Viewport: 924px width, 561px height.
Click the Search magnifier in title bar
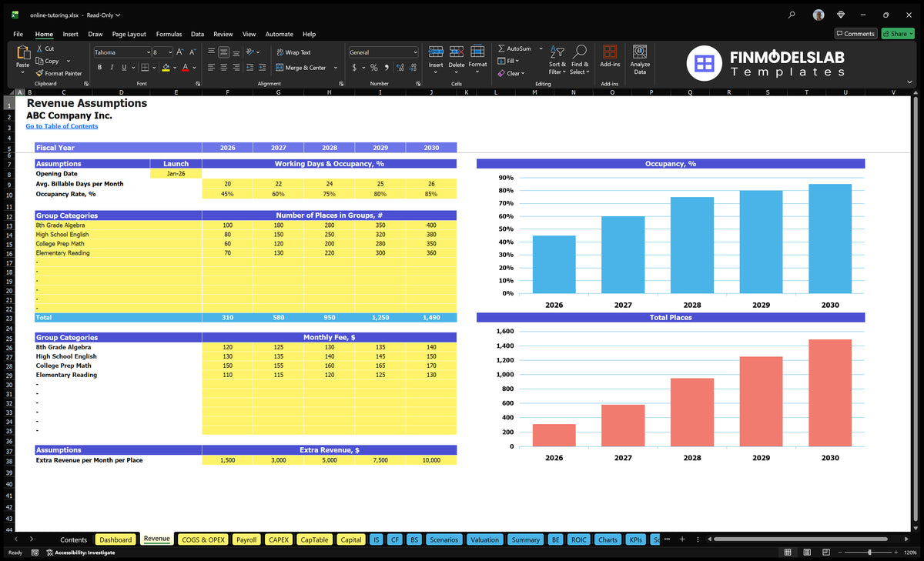[792, 15]
